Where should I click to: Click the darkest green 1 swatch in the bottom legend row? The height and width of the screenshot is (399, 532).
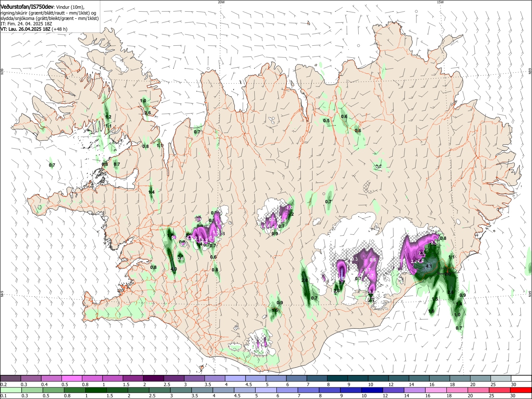(x=95, y=390)
